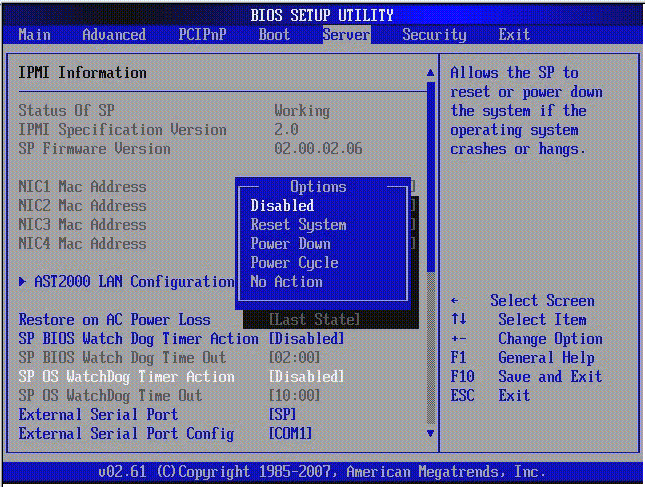Open the PCIPnP tab
This screenshot has height=487, width=645.
[202, 35]
